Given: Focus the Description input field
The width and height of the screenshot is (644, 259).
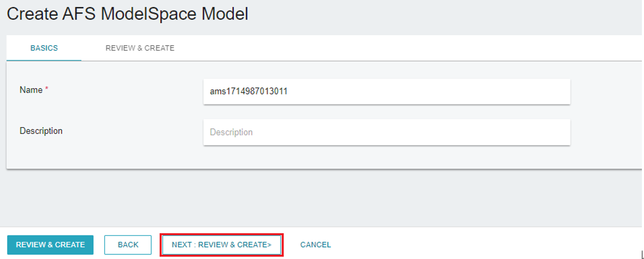Looking at the screenshot, I should pyautogui.click(x=387, y=132).
